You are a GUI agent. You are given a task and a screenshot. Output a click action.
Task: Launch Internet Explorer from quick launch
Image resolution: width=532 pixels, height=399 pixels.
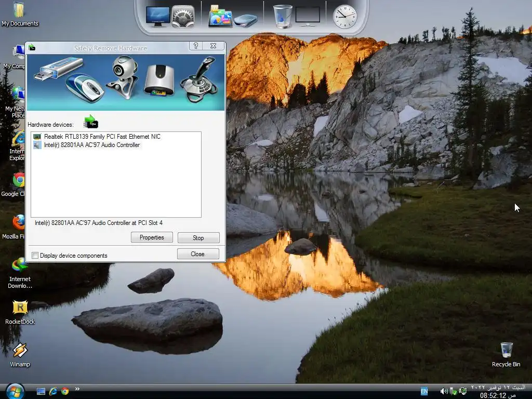[53, 392]
